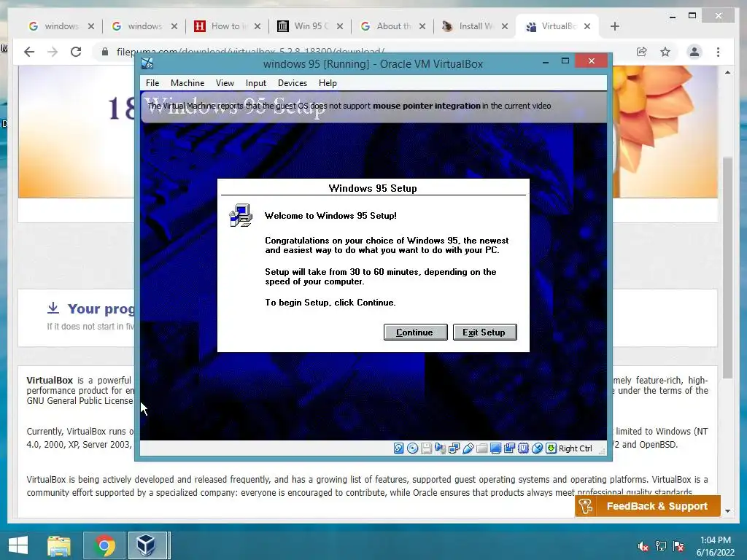Click the audio indicator icon in VM status bar
Image resolution: width=747 pixels, height=560 pixels.
(x=440, y=448)
